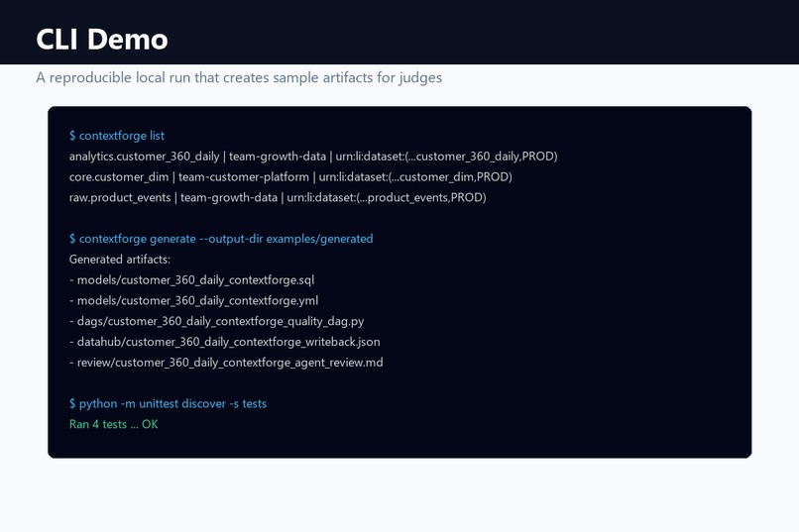Click the core.customer_dim output row
799x532 pixels.
click(290, 176)
